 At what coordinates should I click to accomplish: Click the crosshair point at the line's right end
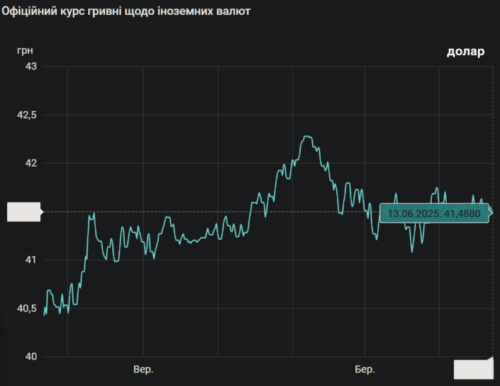pos(492,212)
